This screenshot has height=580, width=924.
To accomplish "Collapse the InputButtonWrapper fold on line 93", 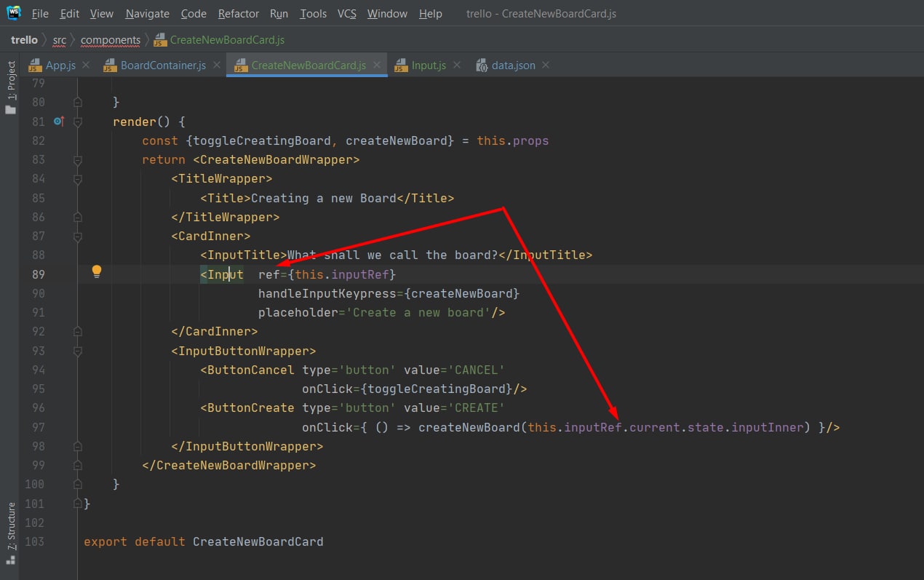I will [x=78, y=351].
